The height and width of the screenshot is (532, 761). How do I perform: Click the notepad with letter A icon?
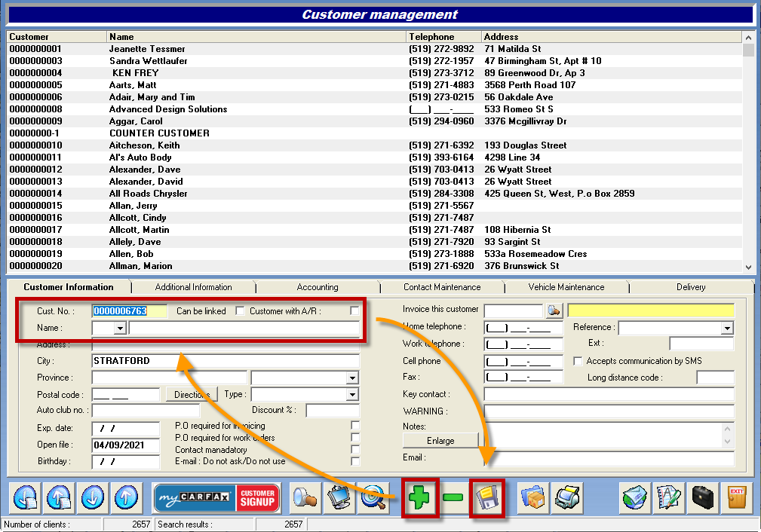coord(669,497)
